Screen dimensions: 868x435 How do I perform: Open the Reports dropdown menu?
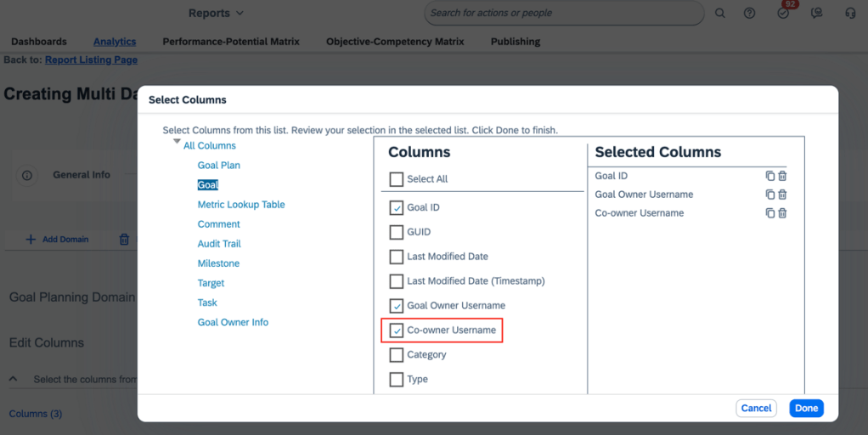(216, 13)
